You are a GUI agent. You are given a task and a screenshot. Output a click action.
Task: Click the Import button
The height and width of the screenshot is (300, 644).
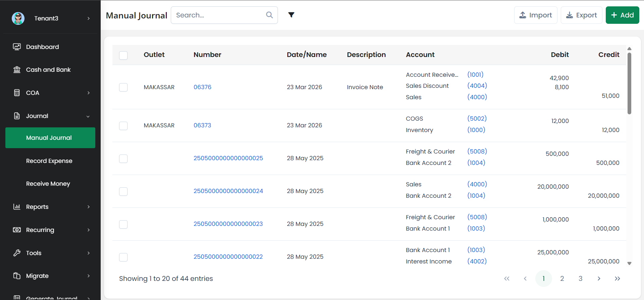click(x=536, y=15)
